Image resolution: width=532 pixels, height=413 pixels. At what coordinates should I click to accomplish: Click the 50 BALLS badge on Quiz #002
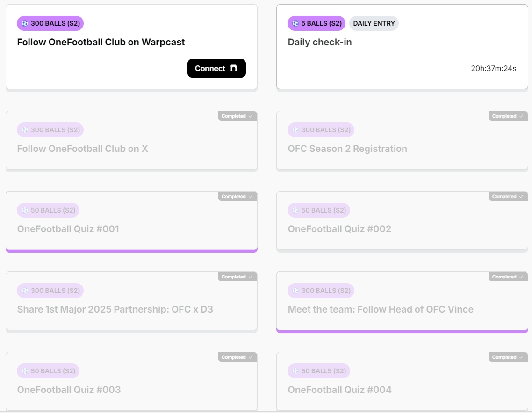319,210
